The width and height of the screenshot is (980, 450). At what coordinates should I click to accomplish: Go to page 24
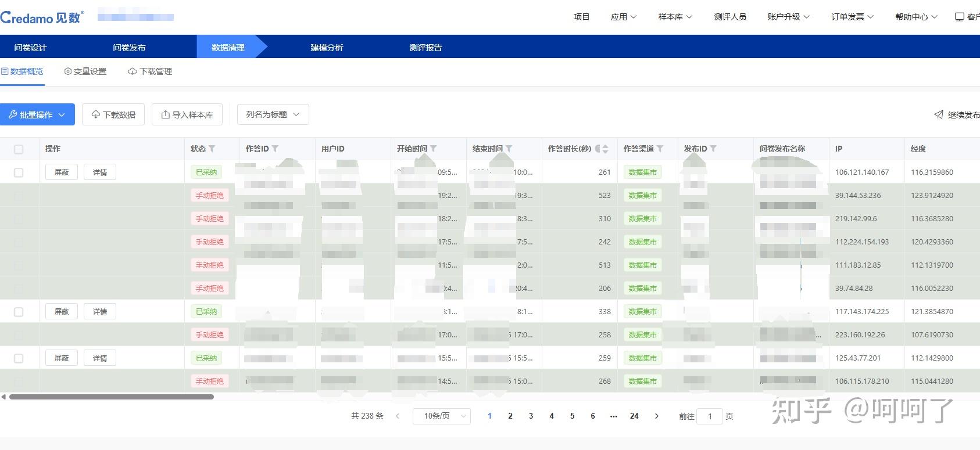(634, 416)
